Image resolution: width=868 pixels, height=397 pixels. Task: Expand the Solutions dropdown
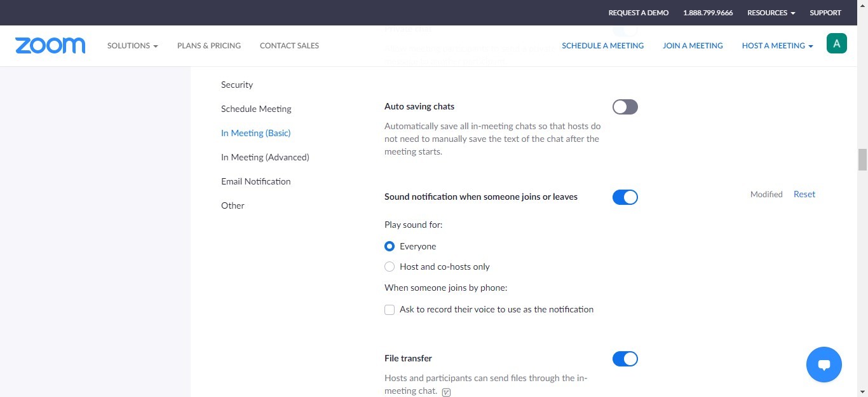133,46
